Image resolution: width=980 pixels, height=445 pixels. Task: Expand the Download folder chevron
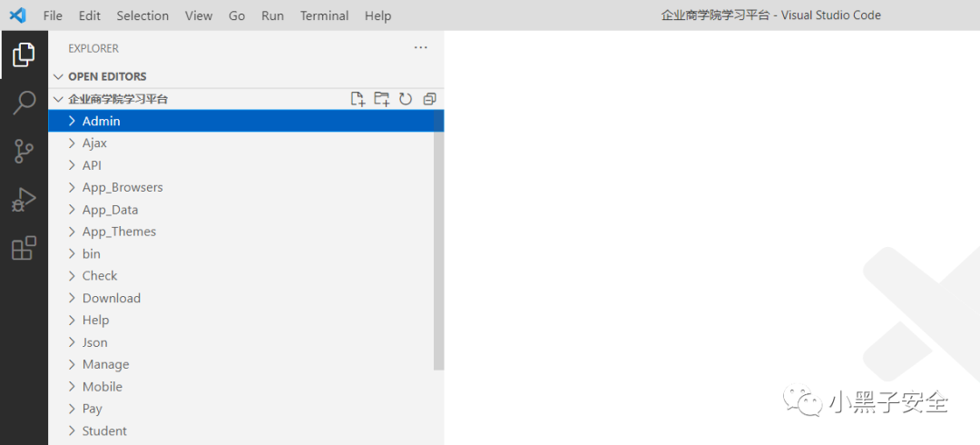(x=72, y=298)
